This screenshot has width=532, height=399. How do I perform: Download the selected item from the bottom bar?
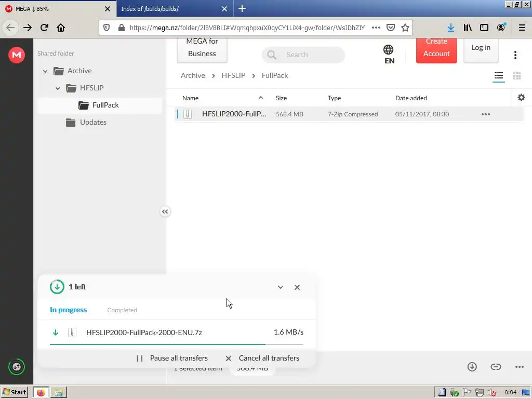point(472,367)
